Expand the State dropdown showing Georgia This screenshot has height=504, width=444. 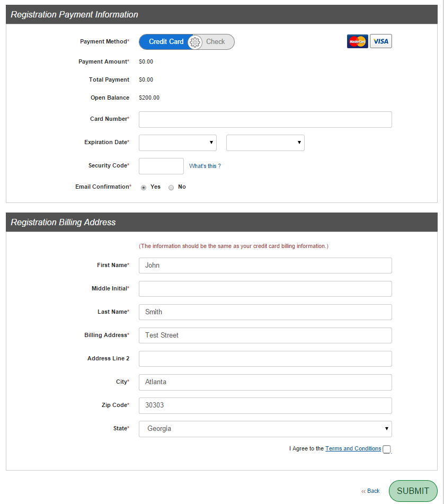265,429
